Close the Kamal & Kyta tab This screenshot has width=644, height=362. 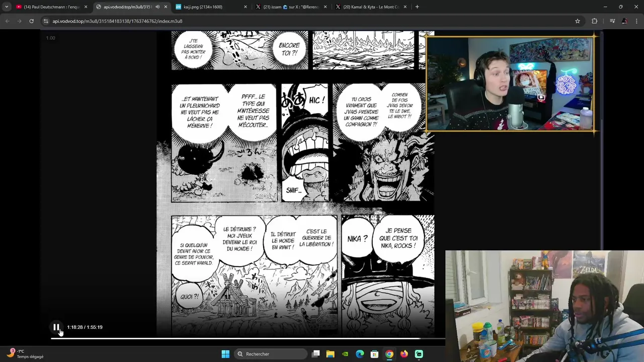[x=405, y=7]
